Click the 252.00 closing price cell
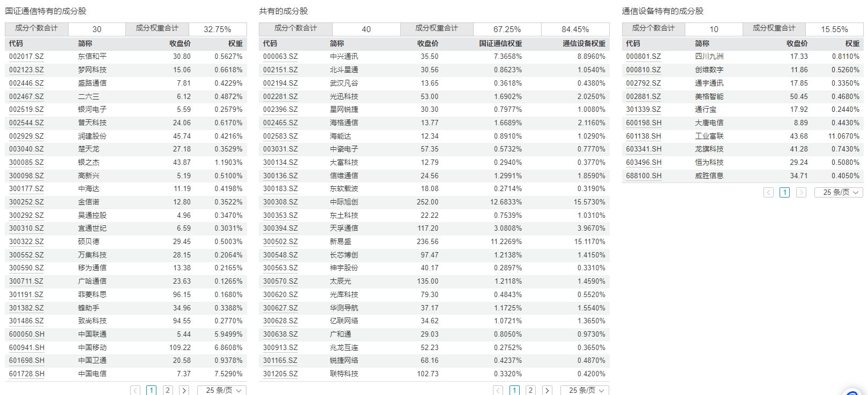This screenshot has height=395, width=868. tap(428, 202)
